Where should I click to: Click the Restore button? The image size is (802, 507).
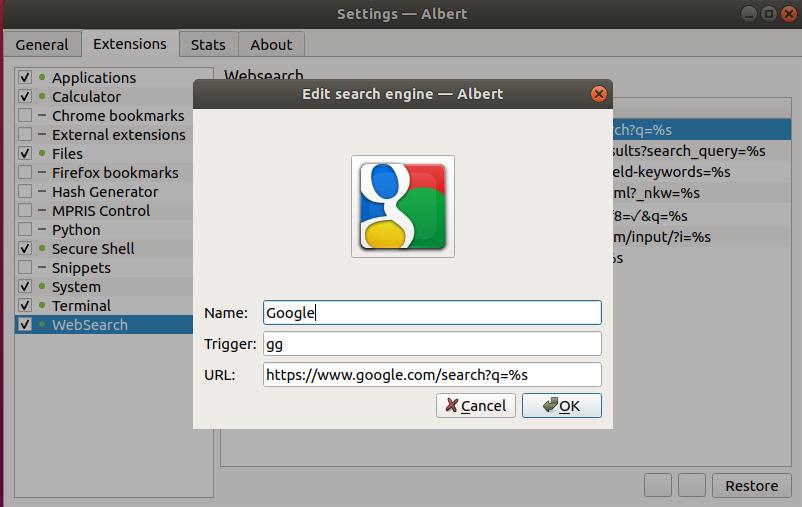click(751, 486)
